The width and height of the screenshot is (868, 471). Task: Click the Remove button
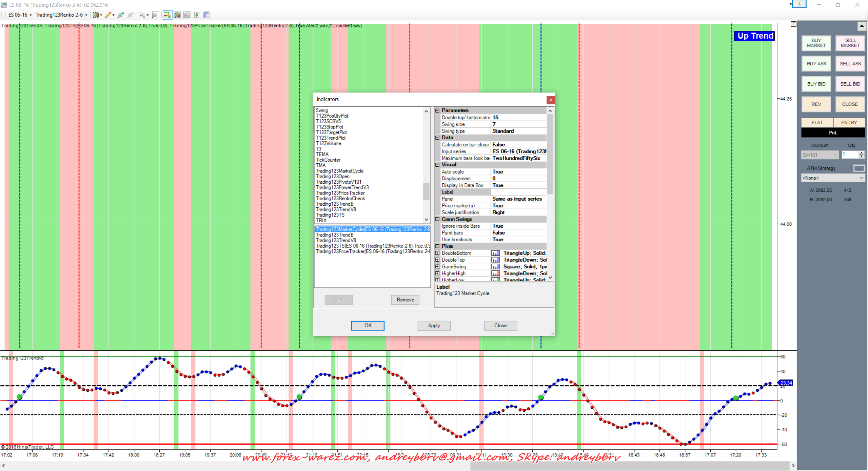pos(405,300)
